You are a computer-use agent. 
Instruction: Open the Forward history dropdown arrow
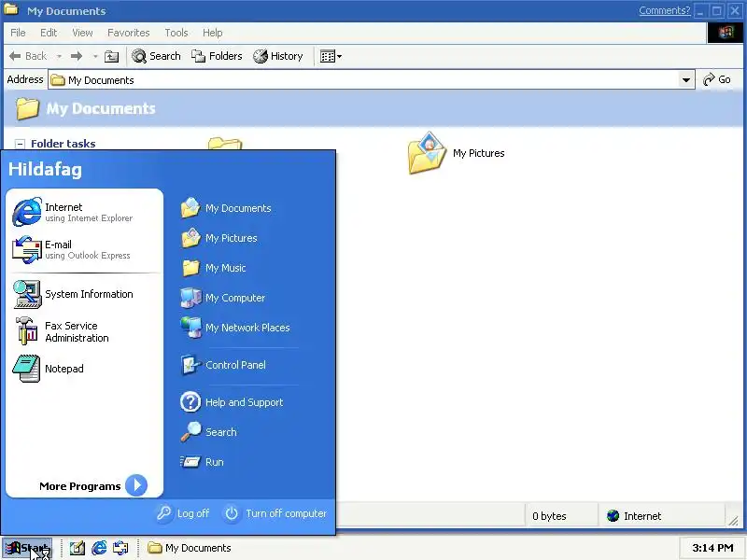[95, 56]
